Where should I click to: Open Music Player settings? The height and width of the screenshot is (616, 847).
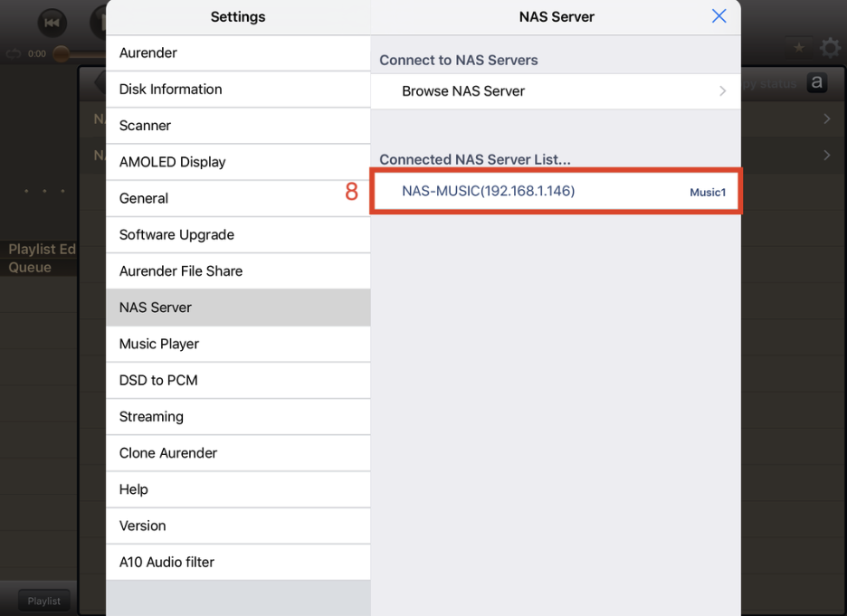[x=238, y=344]
